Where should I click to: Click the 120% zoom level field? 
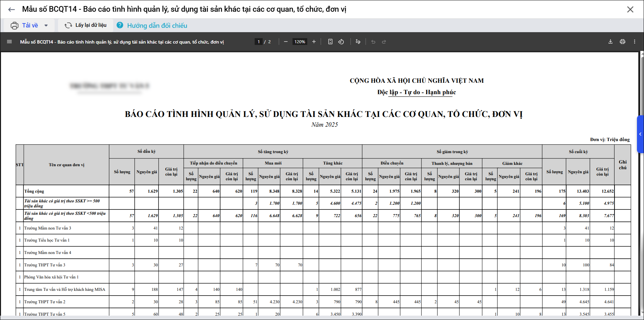coord(300,42)
